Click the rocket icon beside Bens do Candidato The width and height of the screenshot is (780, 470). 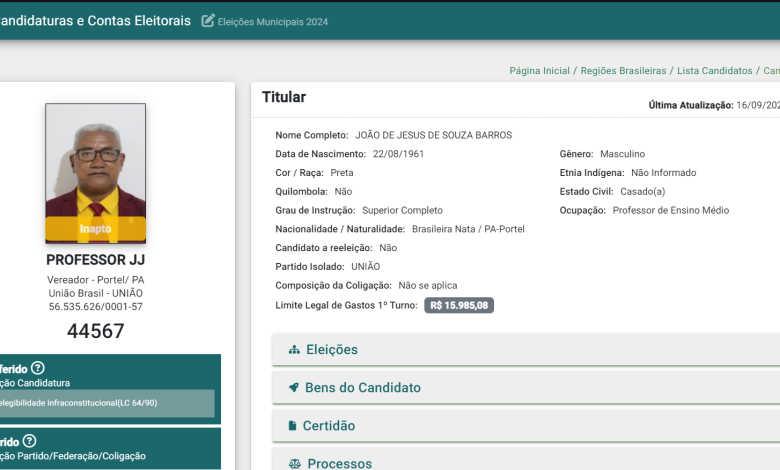click(294, 388)
